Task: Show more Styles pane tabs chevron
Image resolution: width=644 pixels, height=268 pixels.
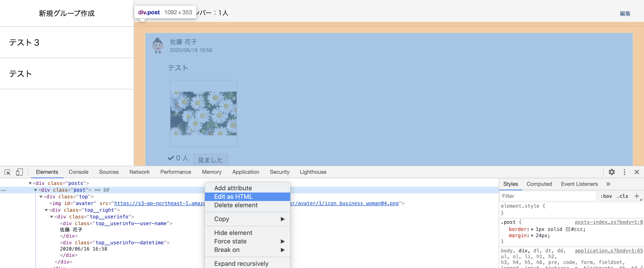Action: (x=608, y=184)
